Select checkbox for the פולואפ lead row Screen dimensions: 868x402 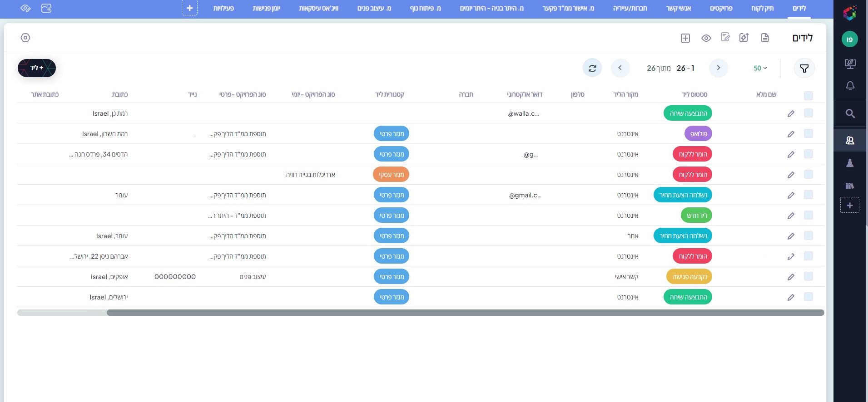click(808, 133)
